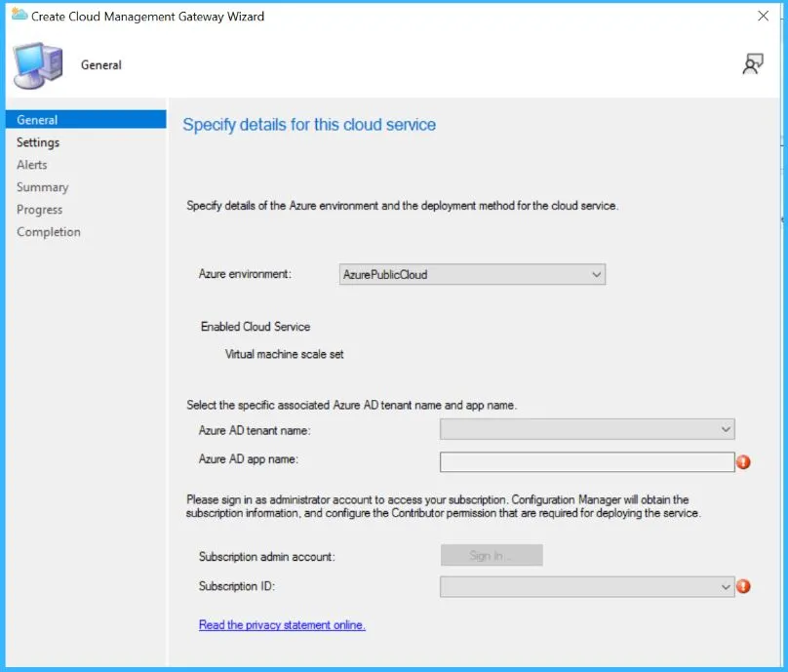Open the Azure environment dropdown
The image size is (788, 672).
coord(472,274)
